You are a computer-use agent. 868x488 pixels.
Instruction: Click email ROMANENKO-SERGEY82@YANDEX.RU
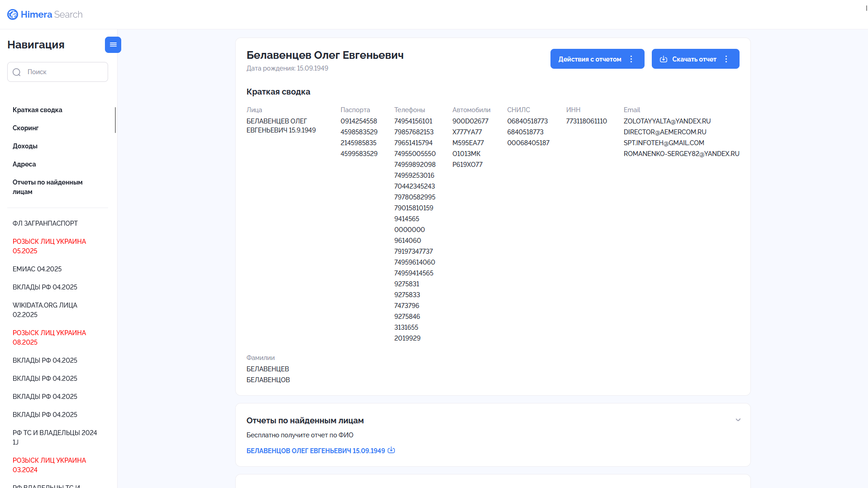click(x=682, y=154)
